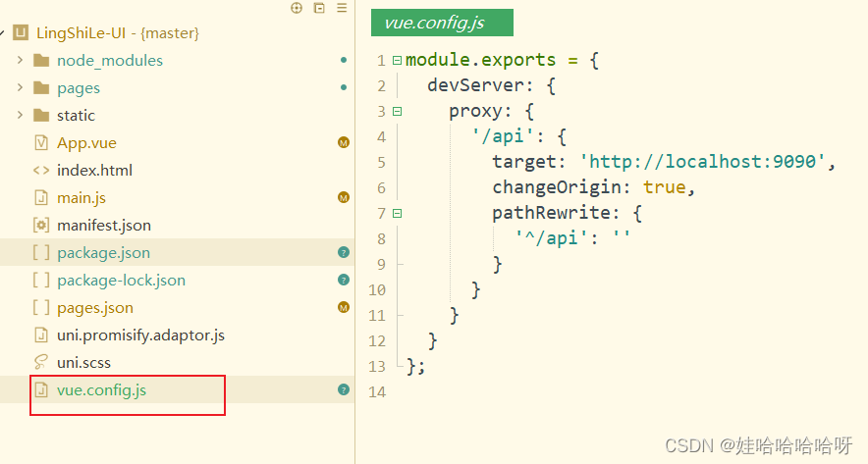
Task: Click the untracked badge beside package-lock.json
Action: (344, 280)
